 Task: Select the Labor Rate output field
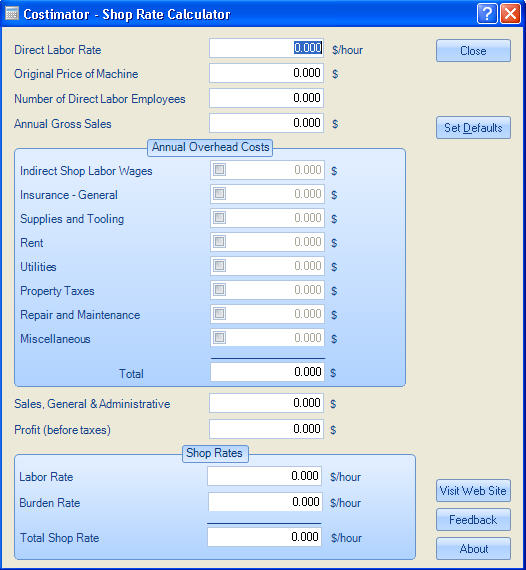click(x=265, y=476)
